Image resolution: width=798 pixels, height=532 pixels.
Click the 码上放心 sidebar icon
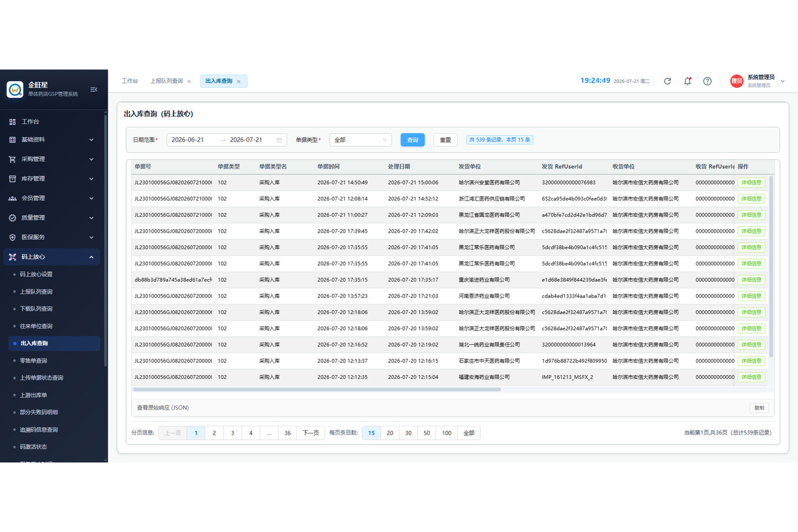pos(12,257)
